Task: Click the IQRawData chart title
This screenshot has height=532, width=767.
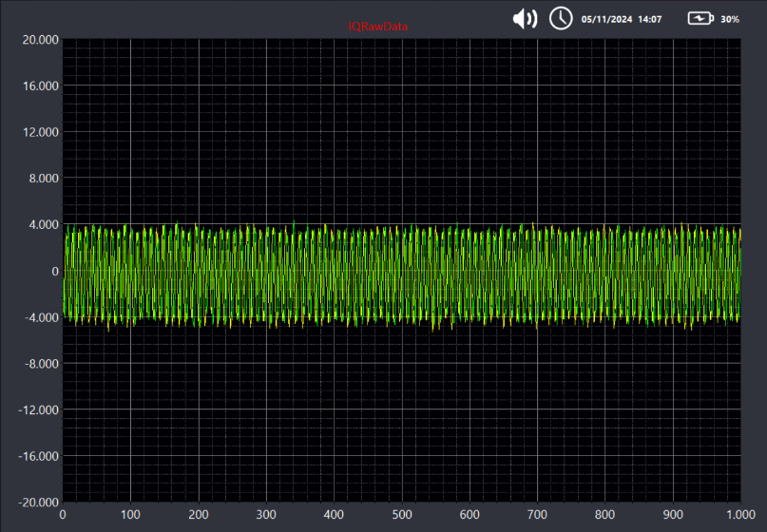Action: (377, 27)
